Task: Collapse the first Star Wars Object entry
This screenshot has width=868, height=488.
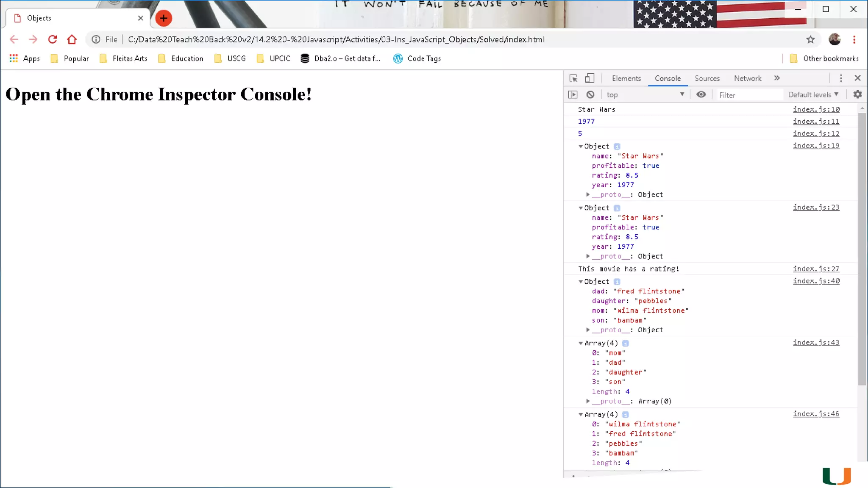Action: pos(581,147)
